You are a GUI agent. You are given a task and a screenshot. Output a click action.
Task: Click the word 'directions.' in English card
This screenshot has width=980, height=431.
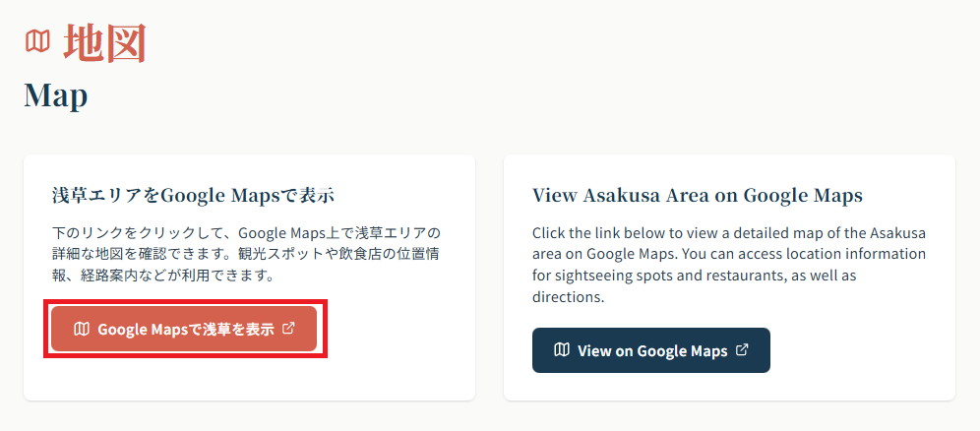(x=568, y=297)
